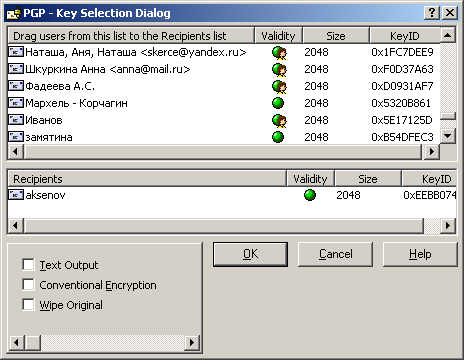Confirm with the OK button
Screen dimensions: 464x360
click(x=250, y=254)
